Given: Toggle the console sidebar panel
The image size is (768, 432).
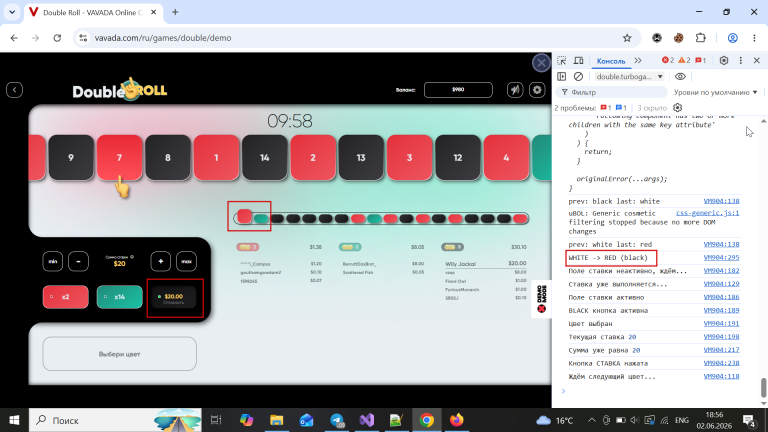Looking at the screenshot, I should click(562, 76).
